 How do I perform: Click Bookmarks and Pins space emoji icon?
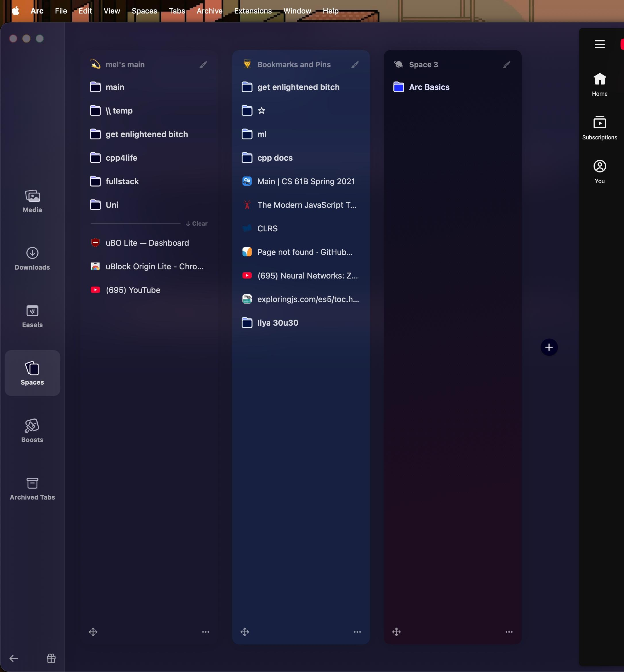coord(247,64)
